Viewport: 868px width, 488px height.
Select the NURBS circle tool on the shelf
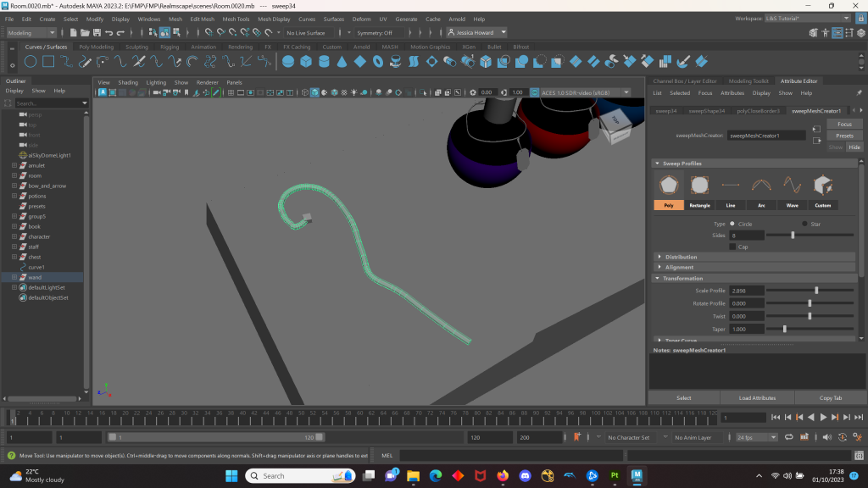pyautogui.click(x=31, y=61)
